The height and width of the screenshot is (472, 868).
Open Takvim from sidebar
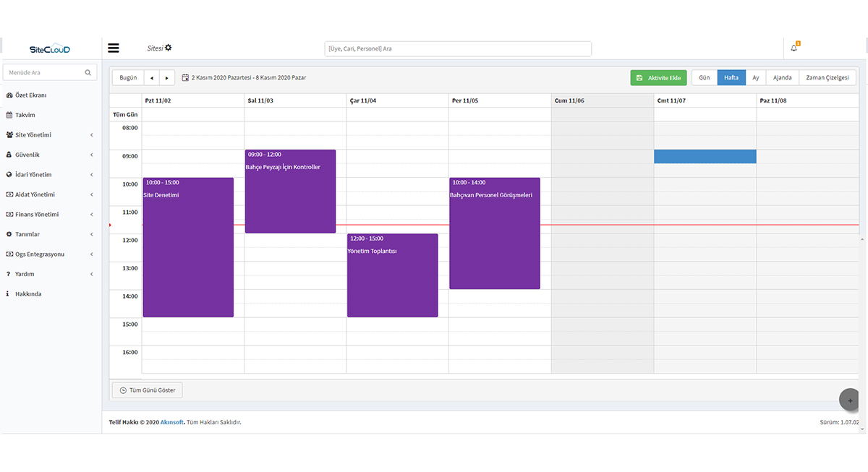click(x=25, y=115)
